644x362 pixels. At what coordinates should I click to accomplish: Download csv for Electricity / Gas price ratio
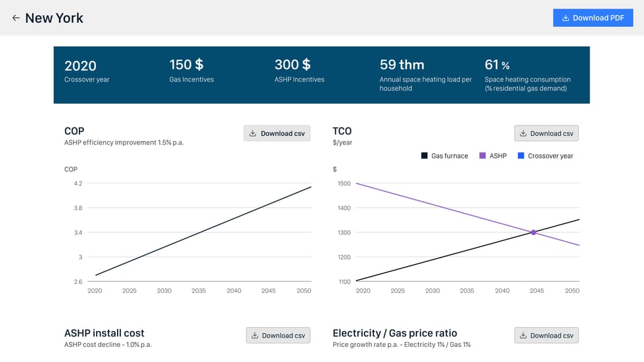pos(546,335)
